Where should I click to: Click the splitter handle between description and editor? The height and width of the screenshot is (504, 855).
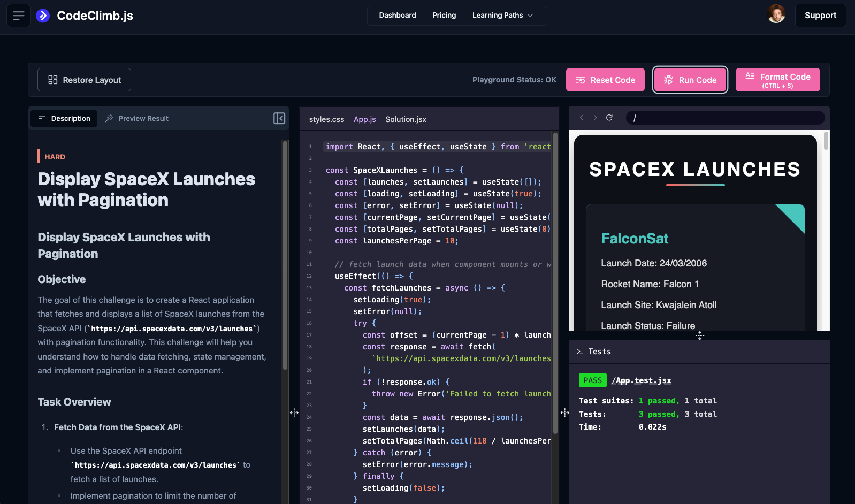tap(294, 413)
